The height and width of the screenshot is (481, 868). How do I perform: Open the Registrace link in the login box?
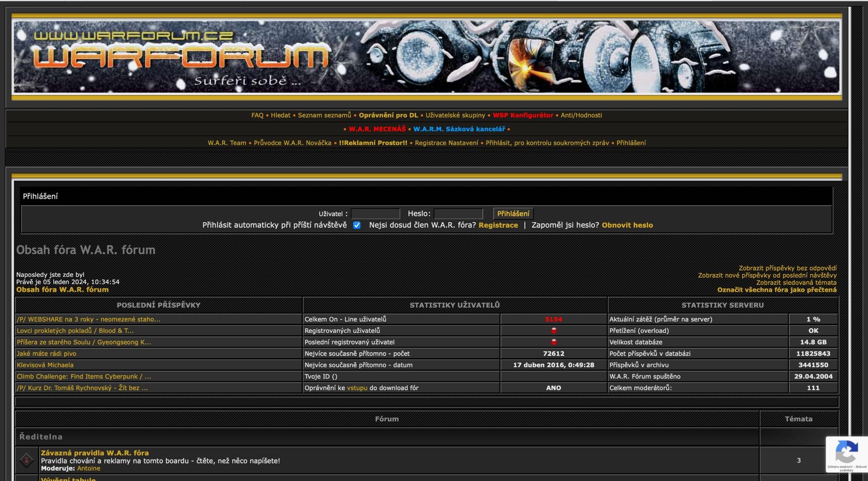498,225
